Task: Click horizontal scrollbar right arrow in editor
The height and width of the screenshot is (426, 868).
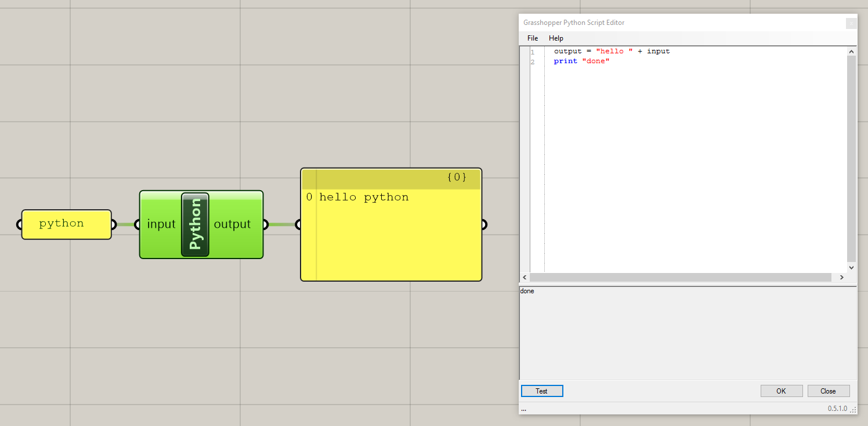Action: [842, 278]
